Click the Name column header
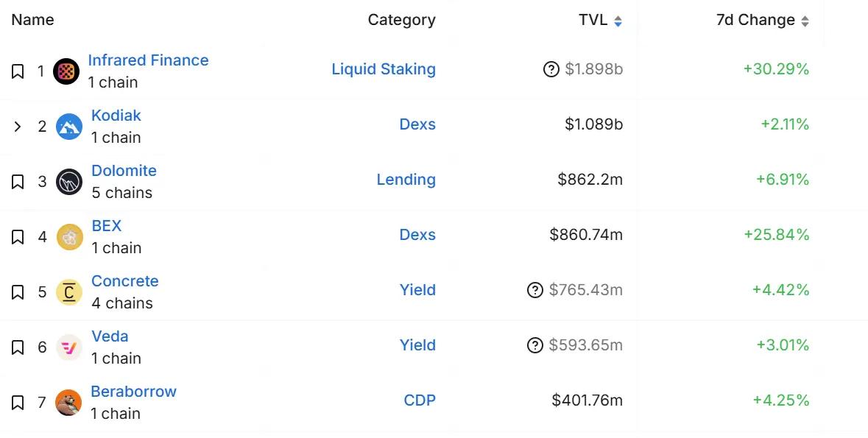Image resolution: width=868 pixels, height=438 pixels. (x=32, y=20)
